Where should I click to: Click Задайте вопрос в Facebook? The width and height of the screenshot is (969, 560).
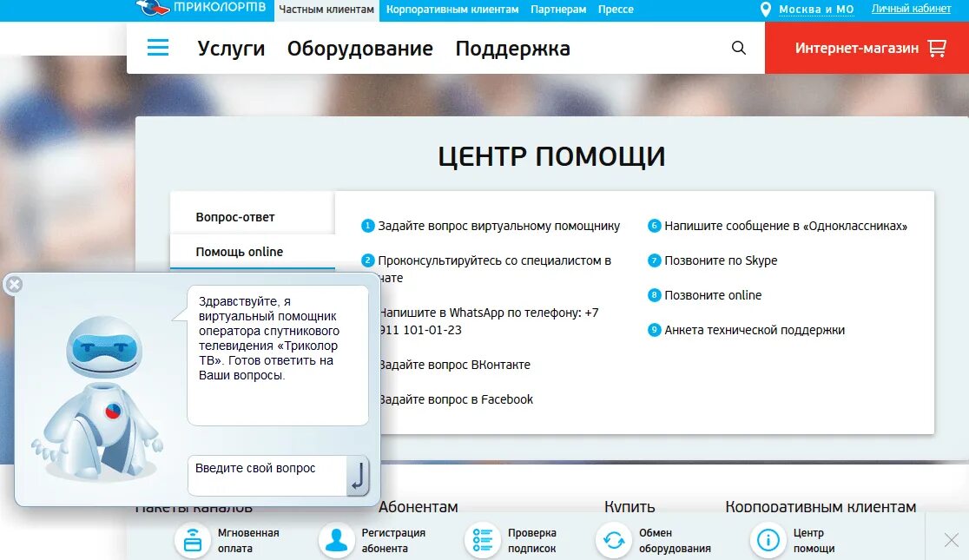pyautogui.click(x=456, y=399)
